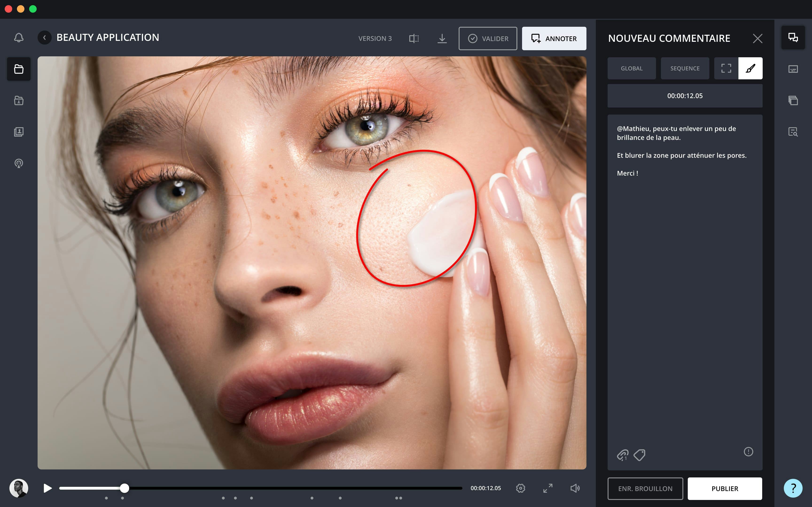Switch to the GLOBAL comment tab
The height and width of the screenshot is (507, 812).
click(x=632, y=68)
